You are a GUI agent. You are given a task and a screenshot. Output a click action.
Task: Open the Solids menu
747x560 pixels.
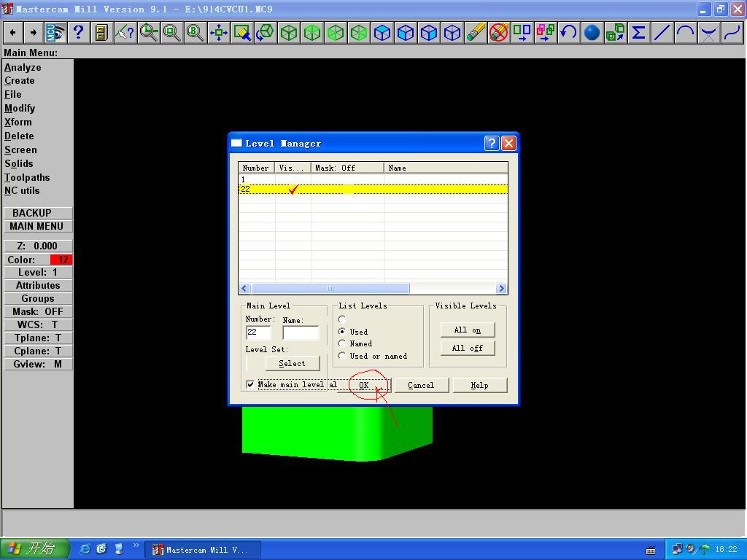pyautogui.click(x=19, y=164)
